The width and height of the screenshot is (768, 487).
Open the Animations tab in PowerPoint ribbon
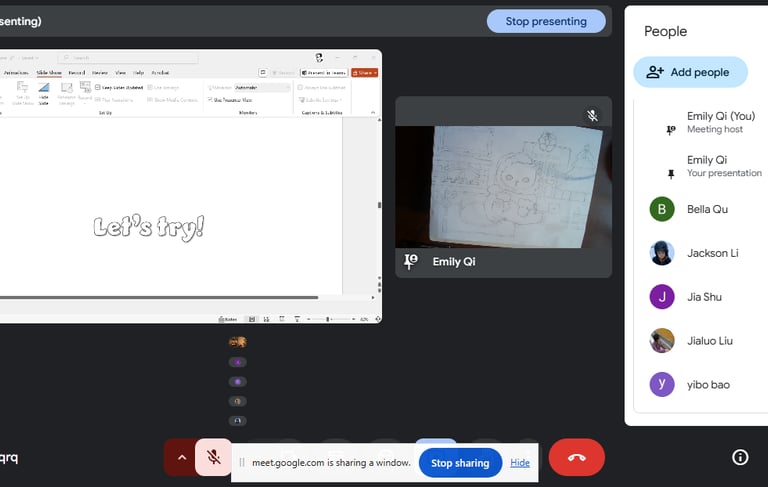pos(16,73)
